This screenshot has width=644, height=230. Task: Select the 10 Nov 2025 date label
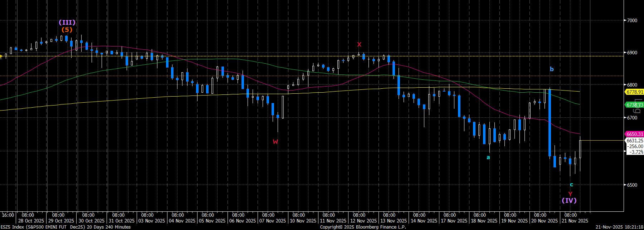click(303, 221)
